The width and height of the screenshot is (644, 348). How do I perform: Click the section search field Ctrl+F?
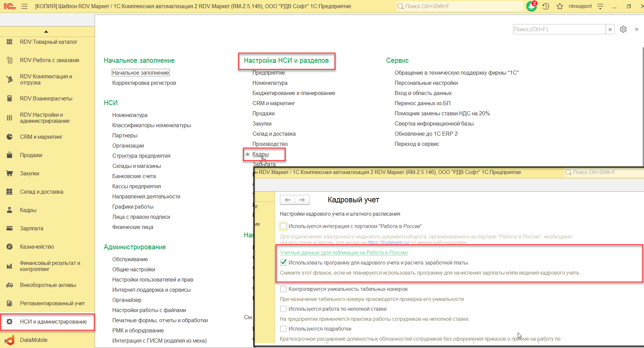(560, 29)
